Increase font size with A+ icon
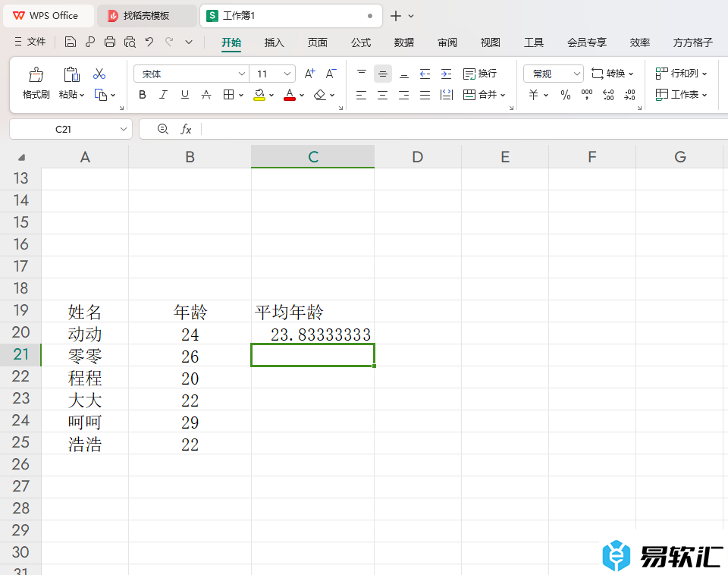 click(309, 74)
